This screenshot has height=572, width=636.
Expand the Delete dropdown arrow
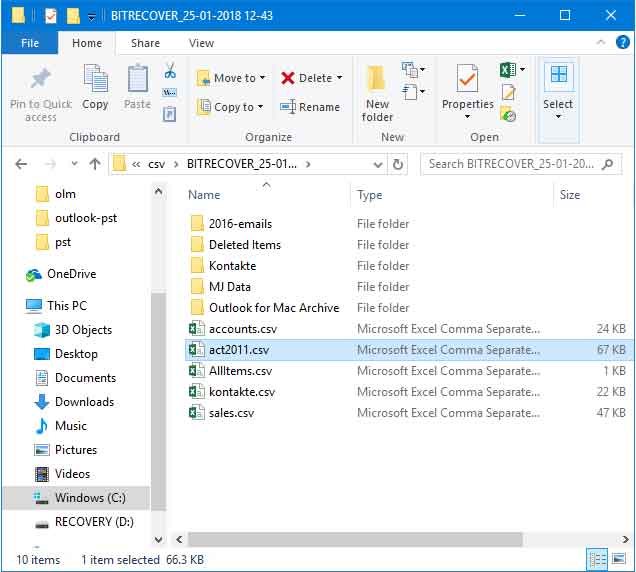(x=339, y=77)
